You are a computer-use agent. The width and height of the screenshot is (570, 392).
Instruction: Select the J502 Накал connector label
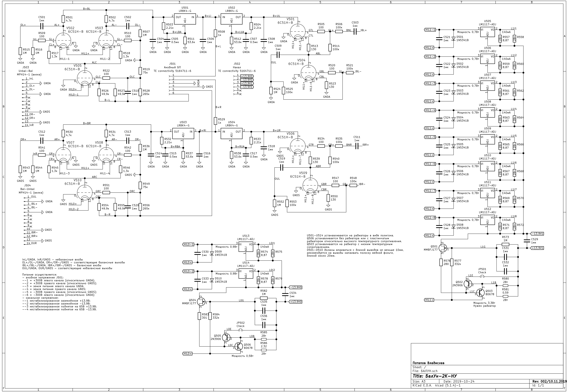click(x=237, y=67)
